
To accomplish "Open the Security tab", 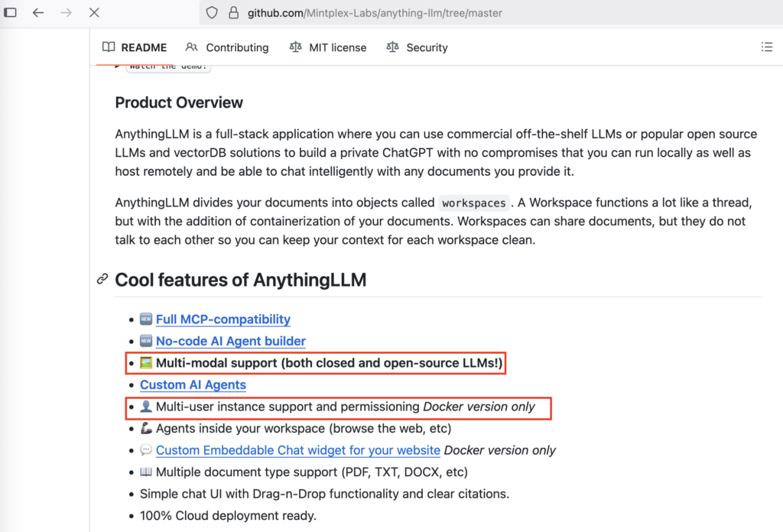I will point(417,47).
